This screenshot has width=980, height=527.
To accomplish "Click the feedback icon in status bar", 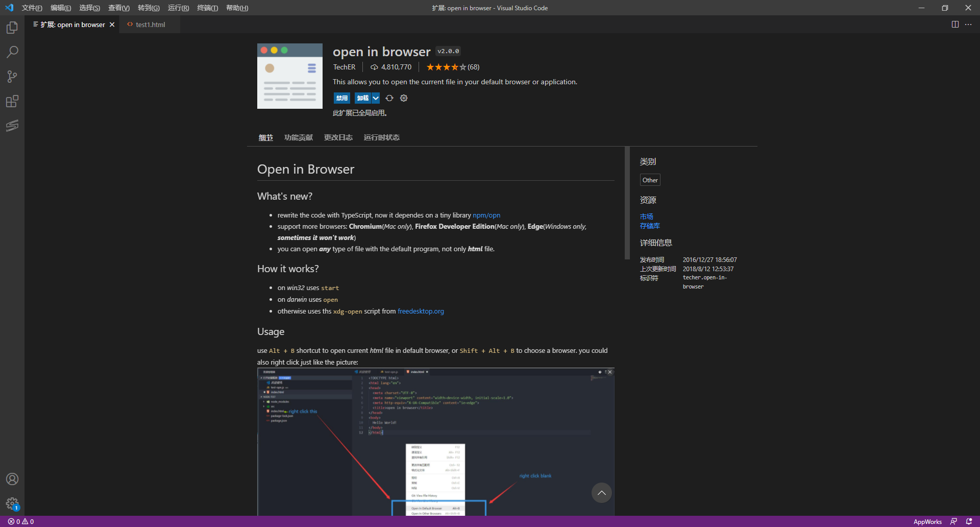I will coord(953,521).
